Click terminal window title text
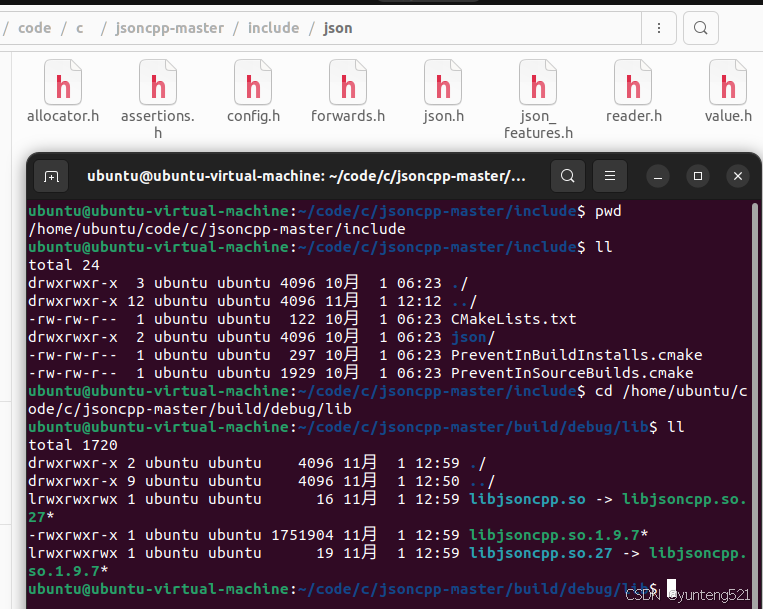Image resolution: width=763 pixels, height=609 pixels. click(307, 176)
